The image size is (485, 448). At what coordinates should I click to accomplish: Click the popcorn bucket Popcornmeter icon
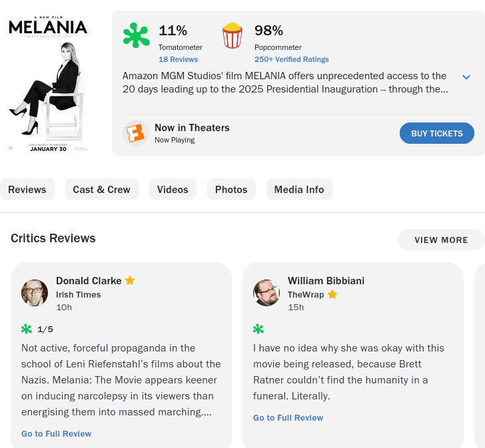tap(233, 36)
